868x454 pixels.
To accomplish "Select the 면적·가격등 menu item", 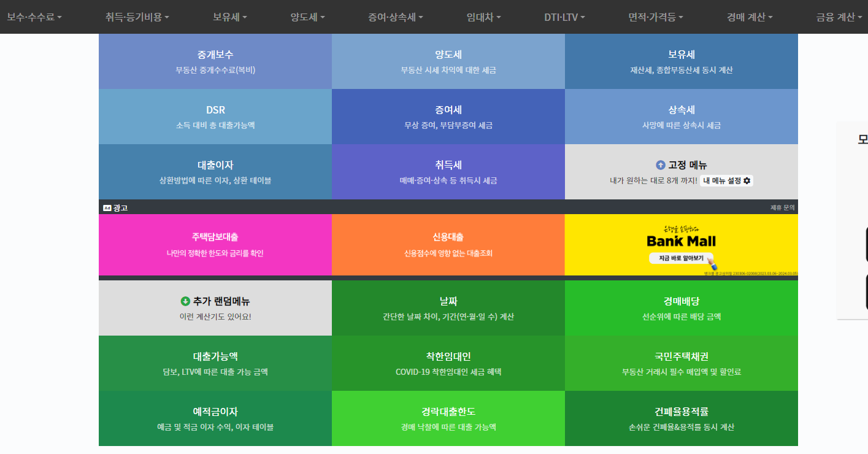I will click(x=654, y=17).
